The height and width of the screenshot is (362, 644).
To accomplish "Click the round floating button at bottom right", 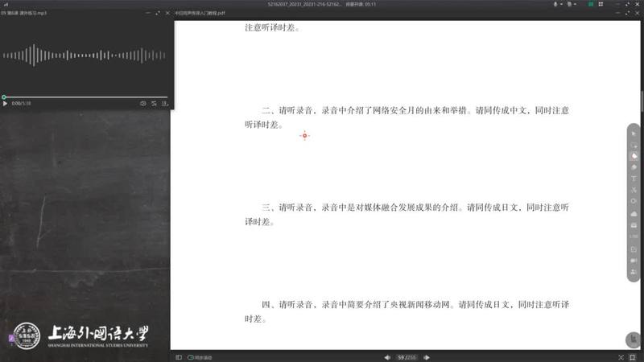I will (633, 340).
